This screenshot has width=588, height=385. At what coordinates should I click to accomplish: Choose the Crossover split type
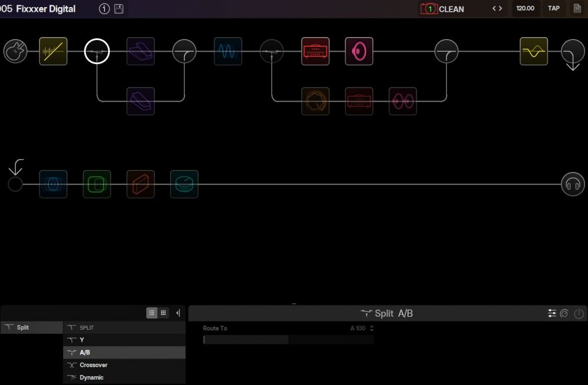[x=125, y=365]
